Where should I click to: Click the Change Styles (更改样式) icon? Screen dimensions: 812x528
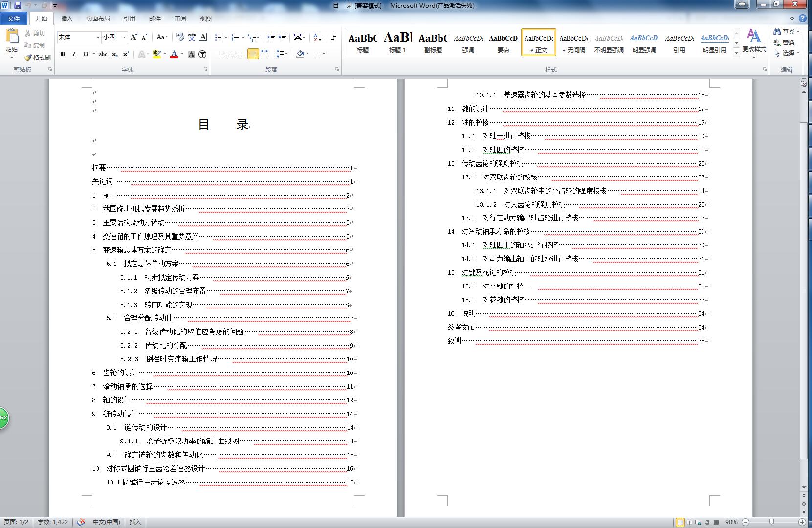[754, 36]
